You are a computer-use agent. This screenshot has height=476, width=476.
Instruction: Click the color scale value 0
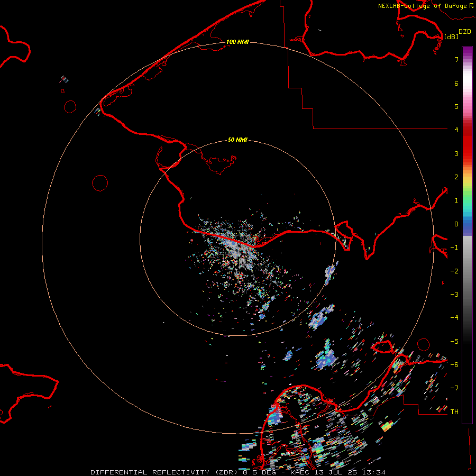[x=456, y=224]
